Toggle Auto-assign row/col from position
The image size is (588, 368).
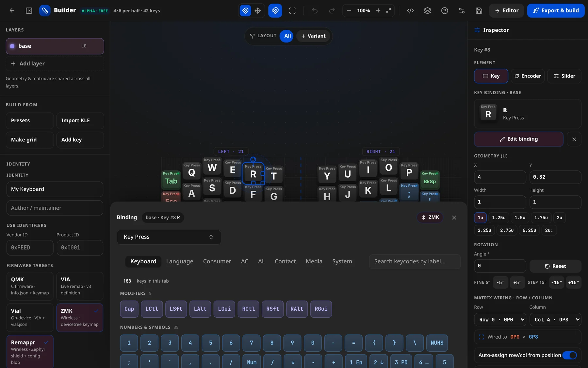pos(569,355)
